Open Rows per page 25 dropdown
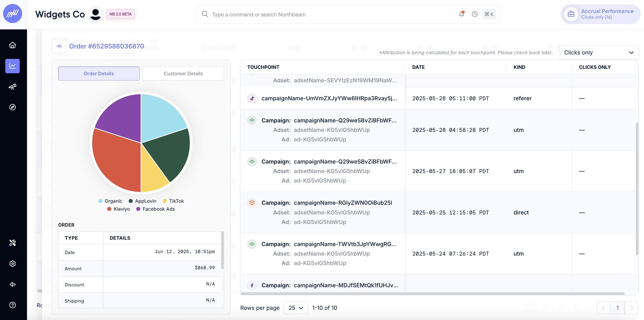The width and height of the screenshot is (644, 320). point(296,308)
